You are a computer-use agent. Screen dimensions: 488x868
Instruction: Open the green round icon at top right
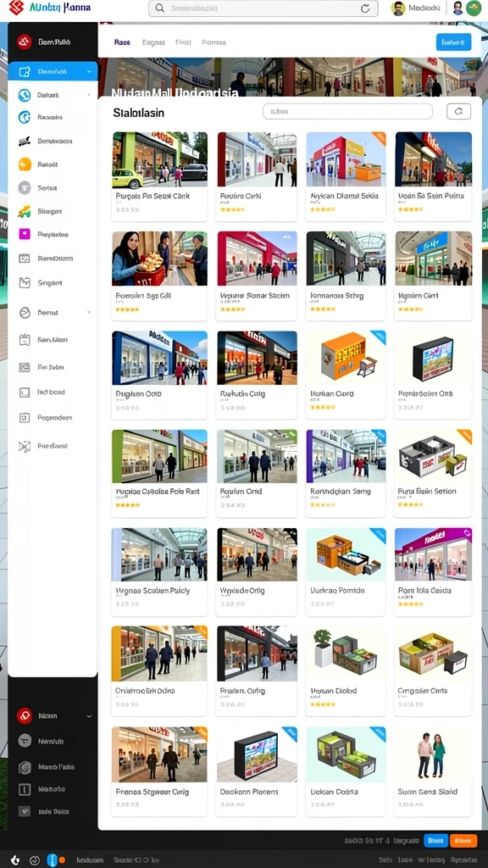coord(474,8)
